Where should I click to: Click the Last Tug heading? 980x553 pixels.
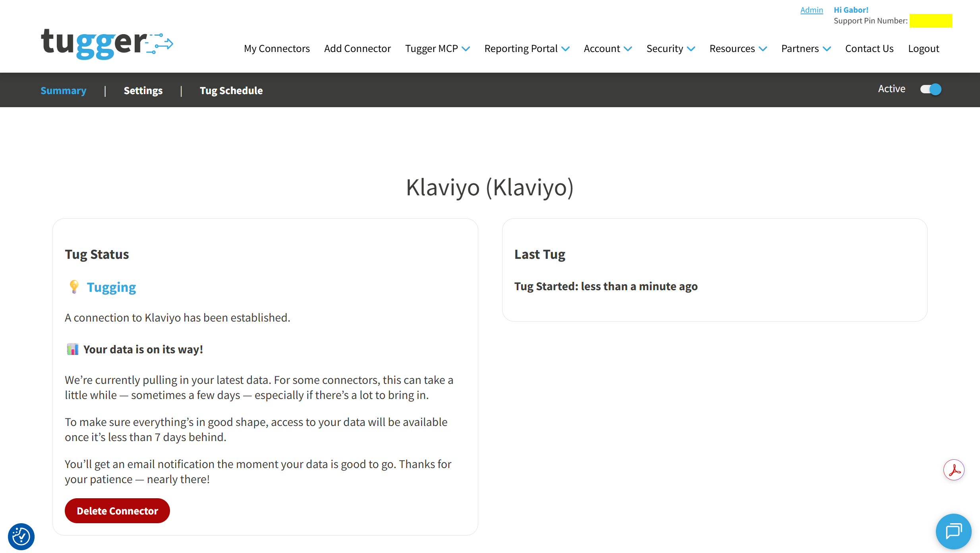point(540,254)
